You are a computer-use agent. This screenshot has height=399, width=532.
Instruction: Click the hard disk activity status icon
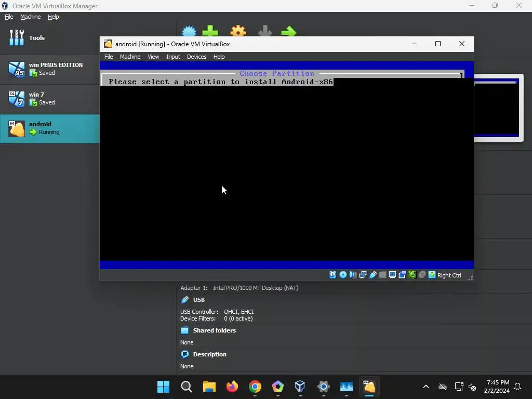click(x=333, y=275)
